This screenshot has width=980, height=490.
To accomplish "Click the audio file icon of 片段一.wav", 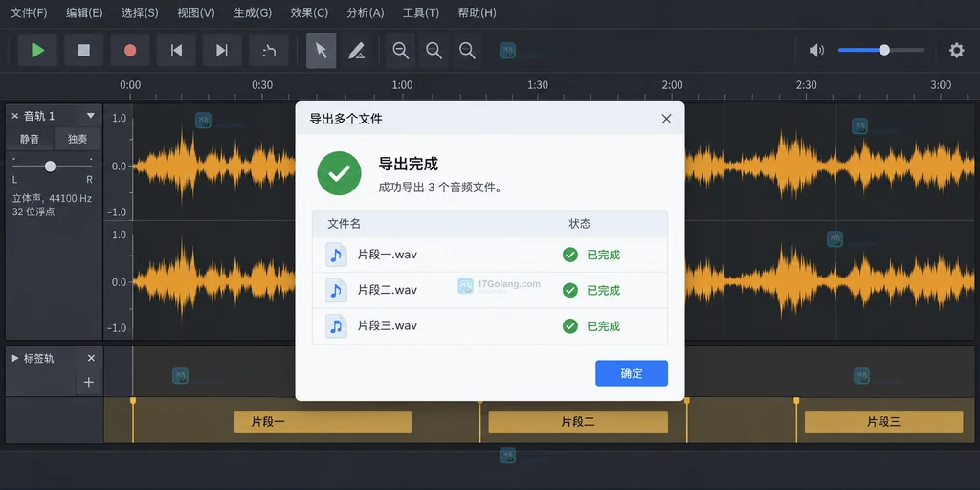I will click(x=336, y=255).
